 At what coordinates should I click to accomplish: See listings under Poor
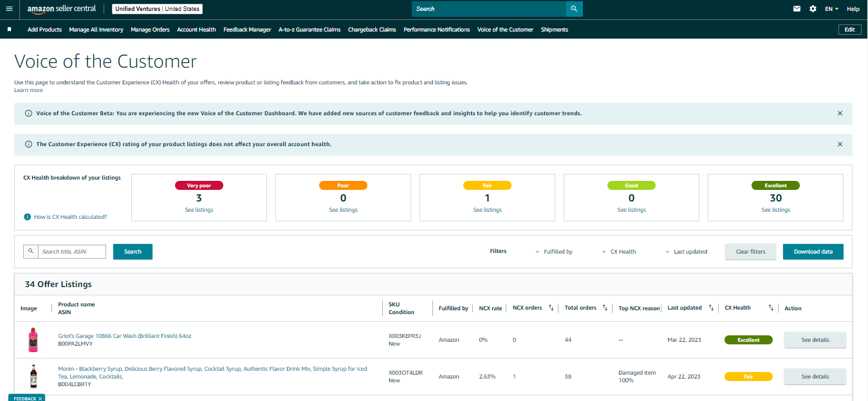[343, 210]
